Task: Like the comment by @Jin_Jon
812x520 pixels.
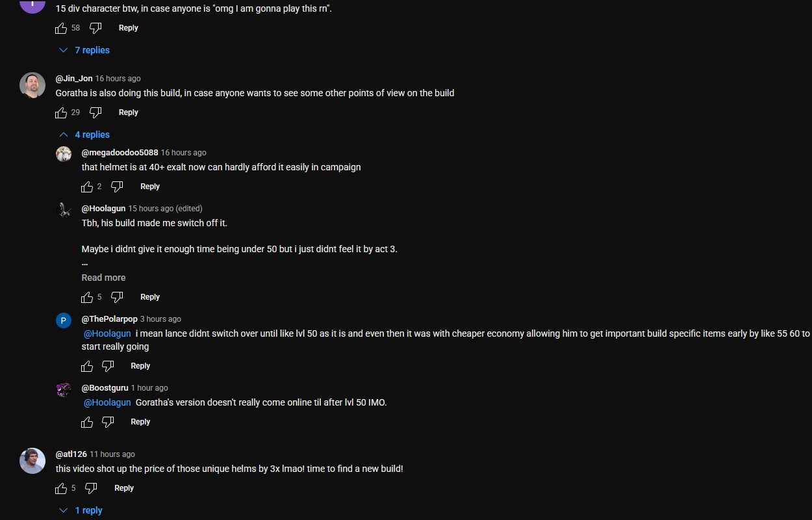Action: coord(61,112)
